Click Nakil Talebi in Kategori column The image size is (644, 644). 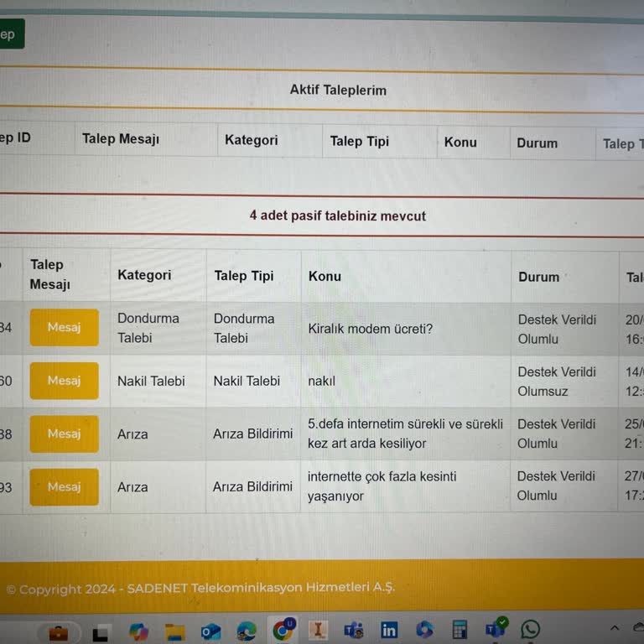151,381
